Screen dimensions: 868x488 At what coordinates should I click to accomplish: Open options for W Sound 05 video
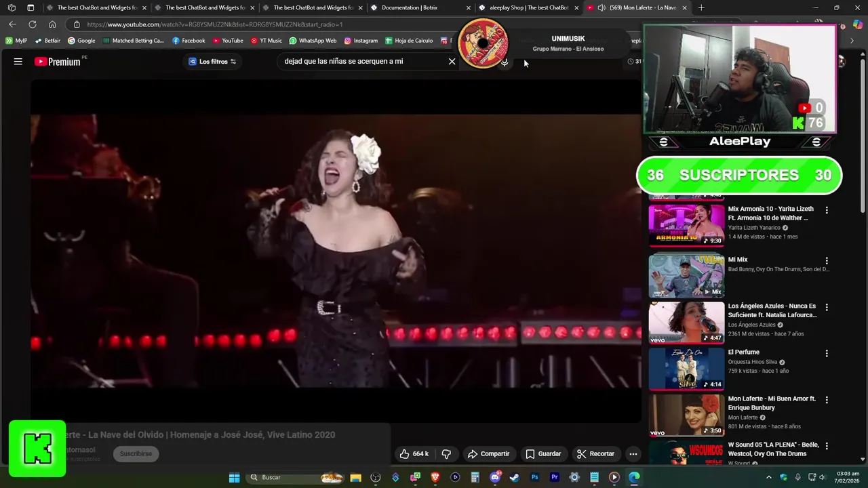[x=826, y=446]
